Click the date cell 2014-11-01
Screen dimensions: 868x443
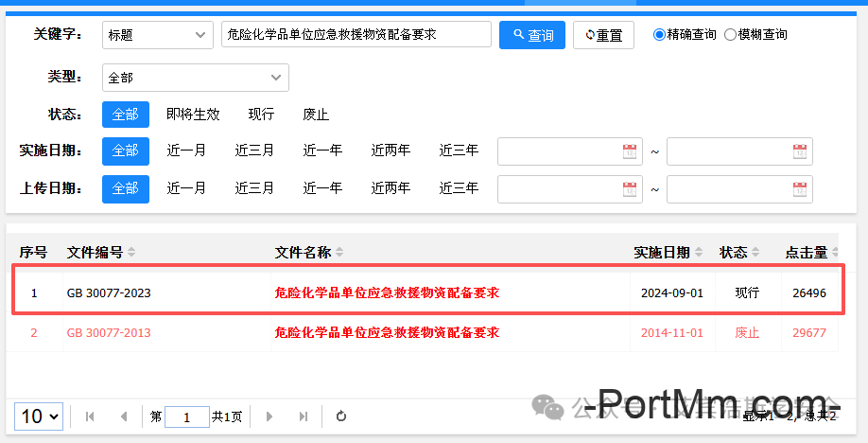(x=672, y=332)
